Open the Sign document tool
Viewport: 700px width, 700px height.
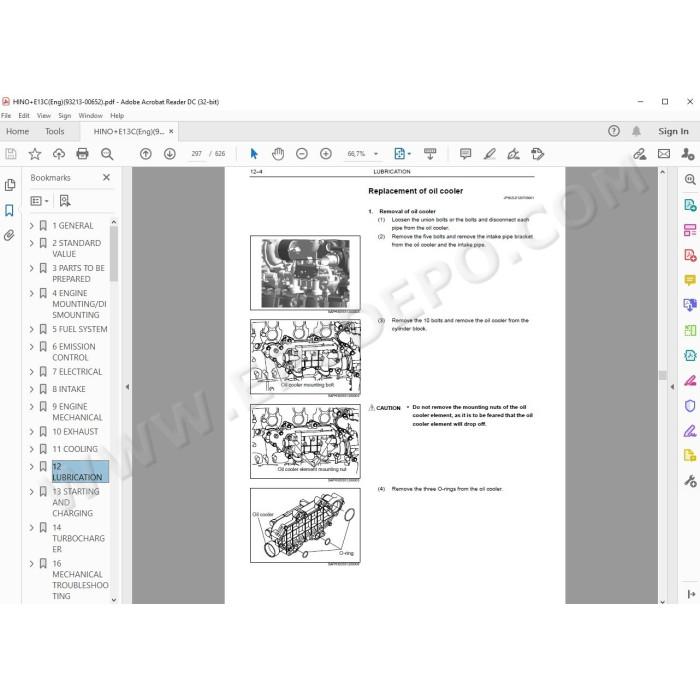(513, 154)
